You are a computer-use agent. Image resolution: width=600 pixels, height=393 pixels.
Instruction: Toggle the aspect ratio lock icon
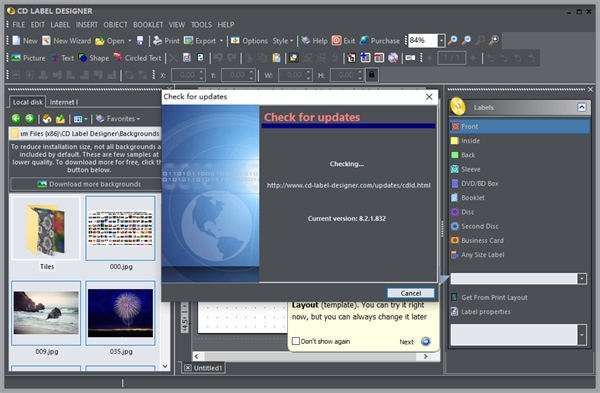tap(372, 75)
